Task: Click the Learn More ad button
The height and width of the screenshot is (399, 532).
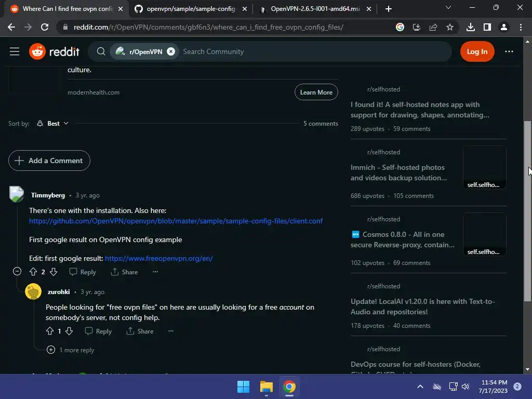Action: (316, 92)
